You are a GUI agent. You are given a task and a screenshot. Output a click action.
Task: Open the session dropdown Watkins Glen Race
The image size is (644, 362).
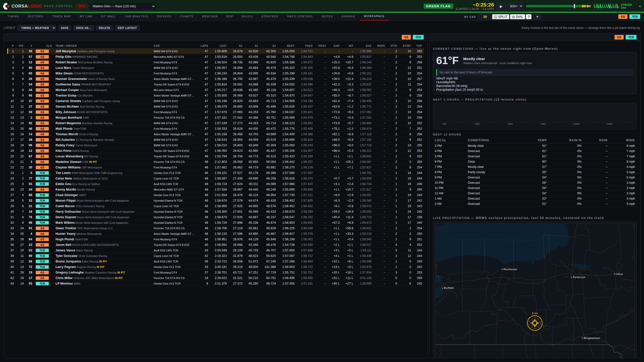pos(123,6)
